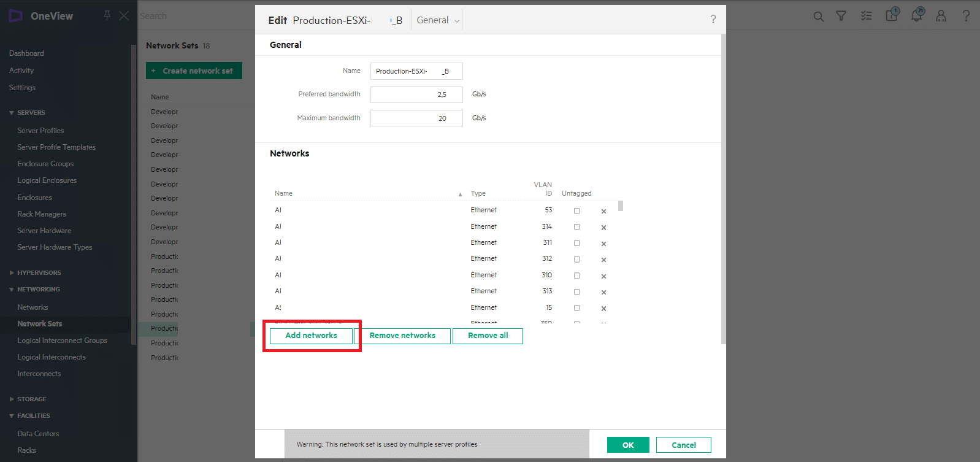Open Rack Managers in side menu
The width and height of the screenshot is (980, 462).
tap(42, 214)
